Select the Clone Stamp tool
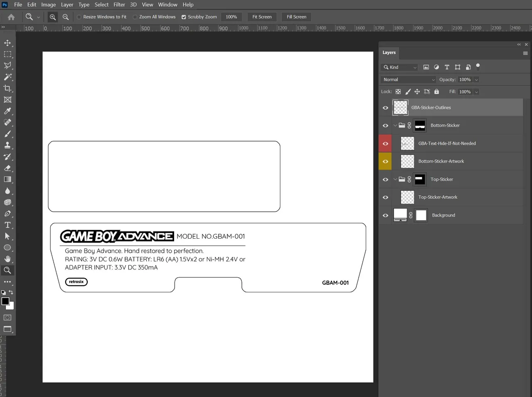Viewport: 532px width, 397px height. [x=7, y=145]
